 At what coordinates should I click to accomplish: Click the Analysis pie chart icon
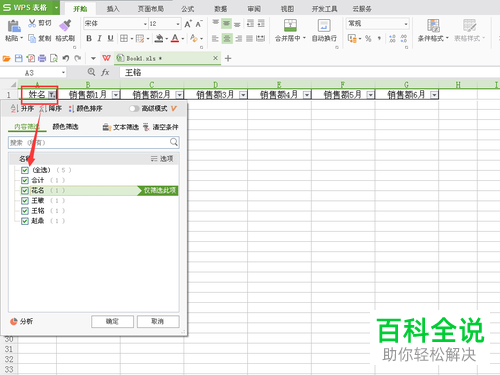pos(14,321)
